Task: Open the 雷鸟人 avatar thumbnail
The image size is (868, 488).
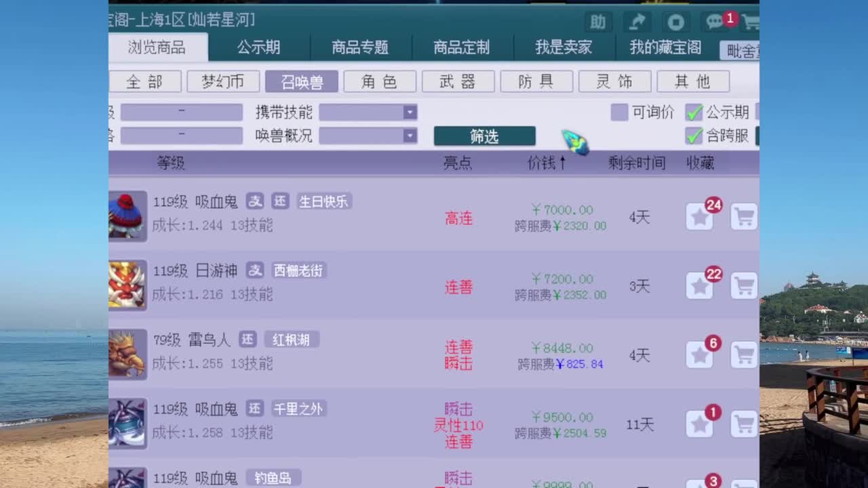Action: click(x=127, y=354)
